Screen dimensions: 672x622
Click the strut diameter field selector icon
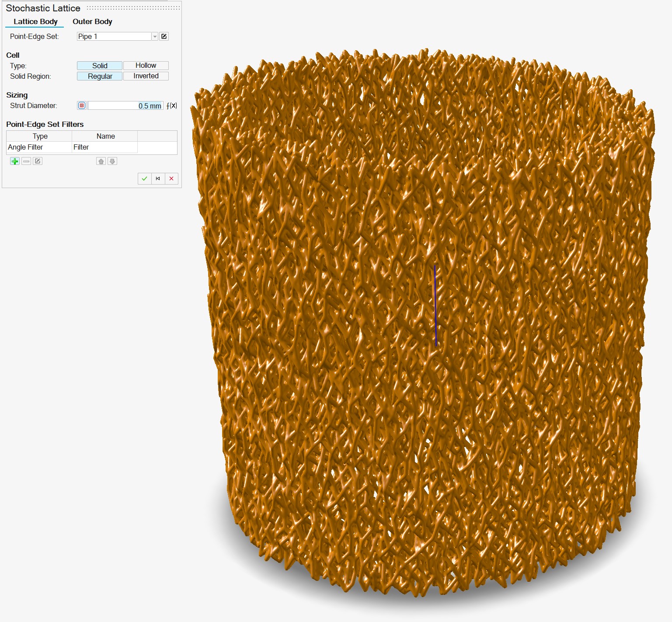click(82, 105)
